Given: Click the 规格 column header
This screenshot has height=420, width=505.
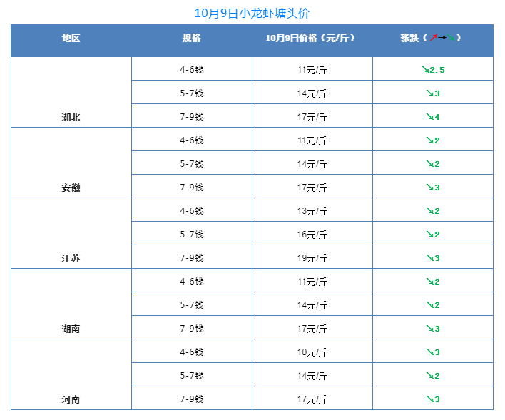Looking at the screenshot, I should (x=191, y=38).
